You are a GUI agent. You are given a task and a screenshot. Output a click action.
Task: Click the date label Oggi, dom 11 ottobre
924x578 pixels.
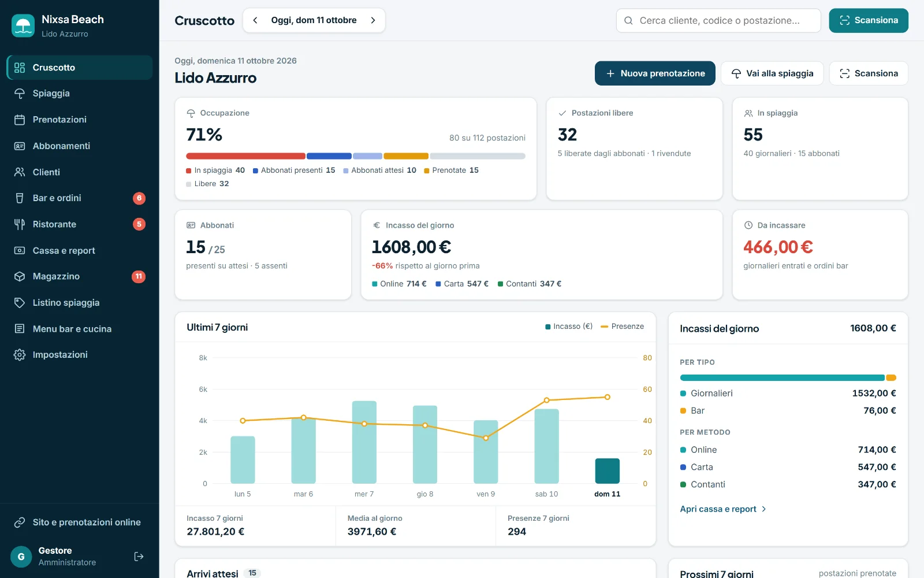point(314,20)
